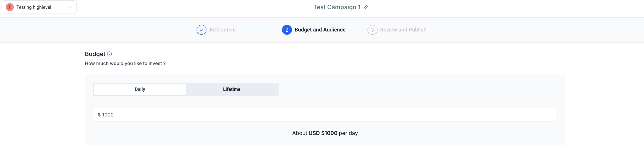
Task: Click the dollar sign in budget field
Action: click(x=99, y=115)
